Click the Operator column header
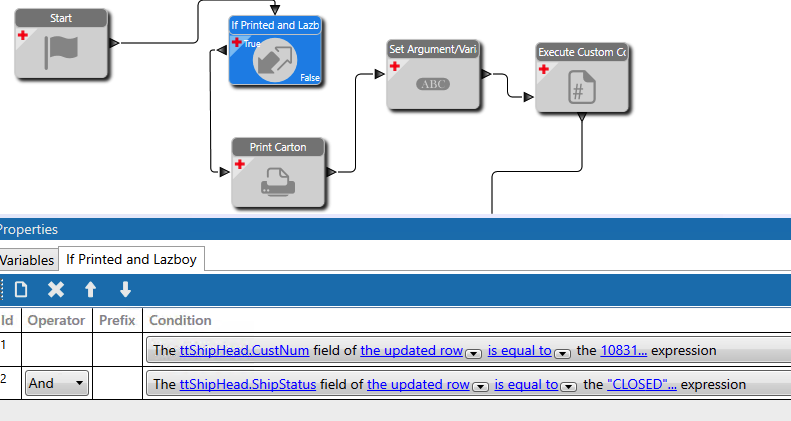This screenshot has width=791, height=421. pyautogui.click(x=56, y=320)
